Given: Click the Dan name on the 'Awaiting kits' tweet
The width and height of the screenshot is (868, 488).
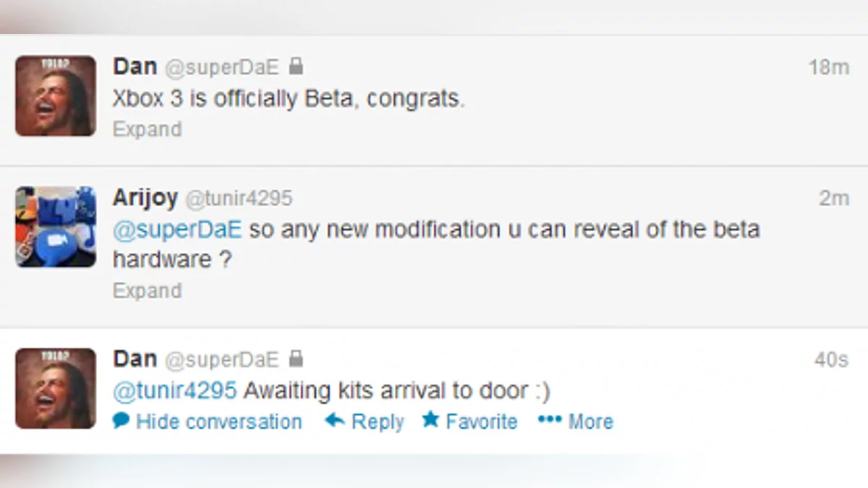Looking at the screenshot, I should click(x=135, y=359).
